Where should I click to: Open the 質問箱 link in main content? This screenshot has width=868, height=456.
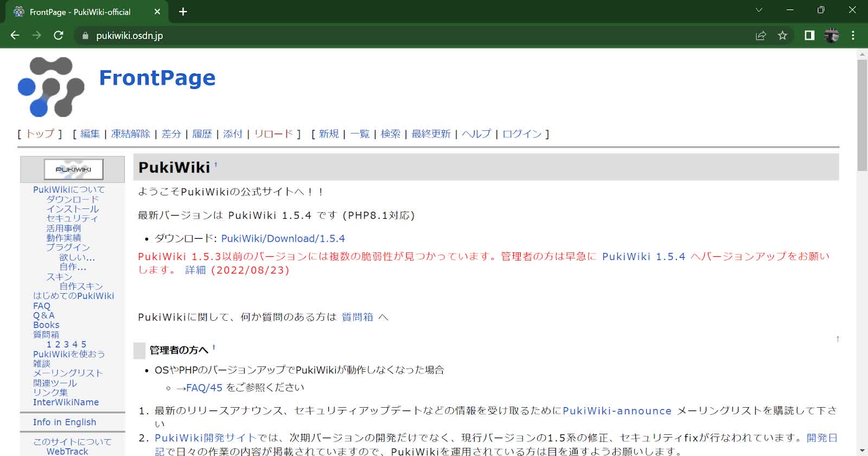coord(358,317)
